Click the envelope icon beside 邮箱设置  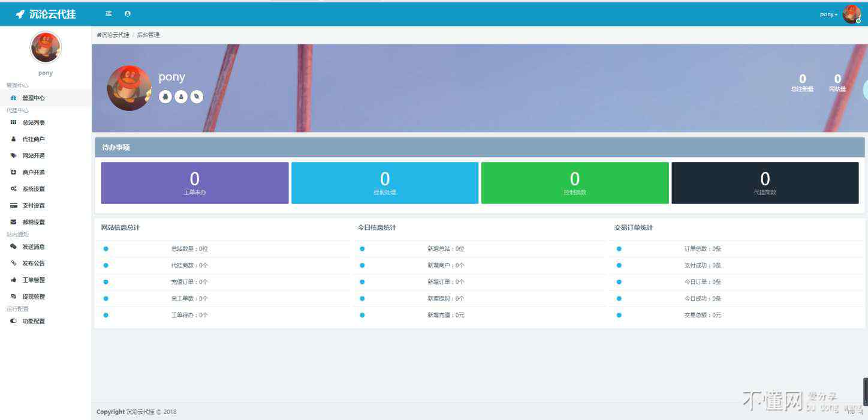tap(13, 222)
